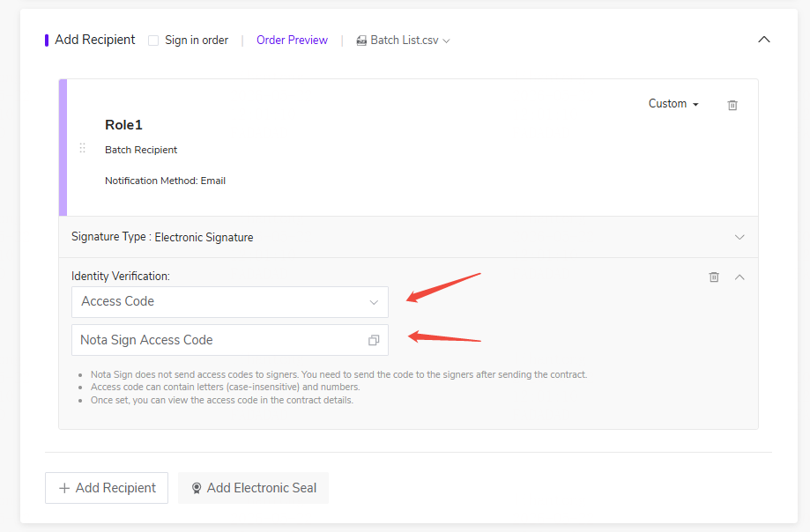810x532 pixels.
Task: Click the plus icon on Add Recipient
Action: coord(64,488)
